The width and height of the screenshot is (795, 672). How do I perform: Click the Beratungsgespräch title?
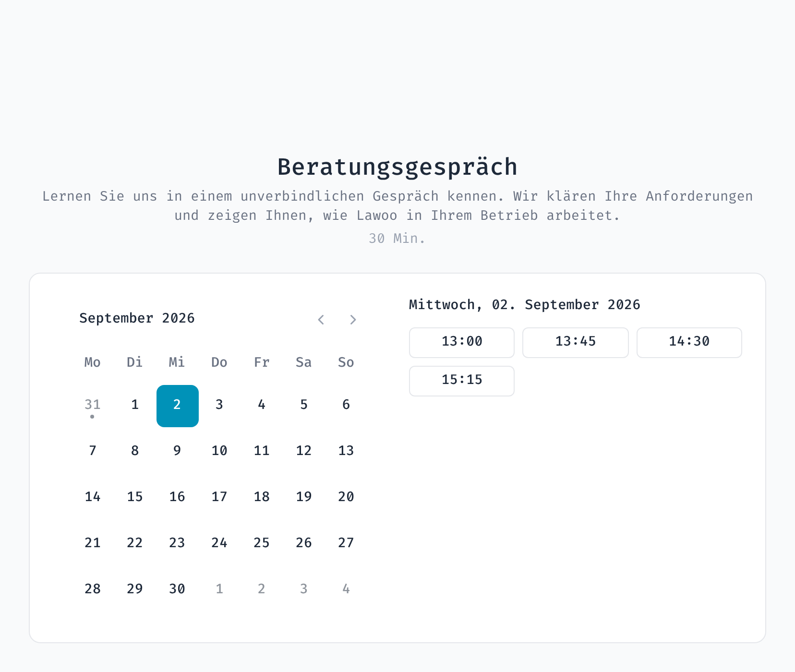tap(397, 168)
